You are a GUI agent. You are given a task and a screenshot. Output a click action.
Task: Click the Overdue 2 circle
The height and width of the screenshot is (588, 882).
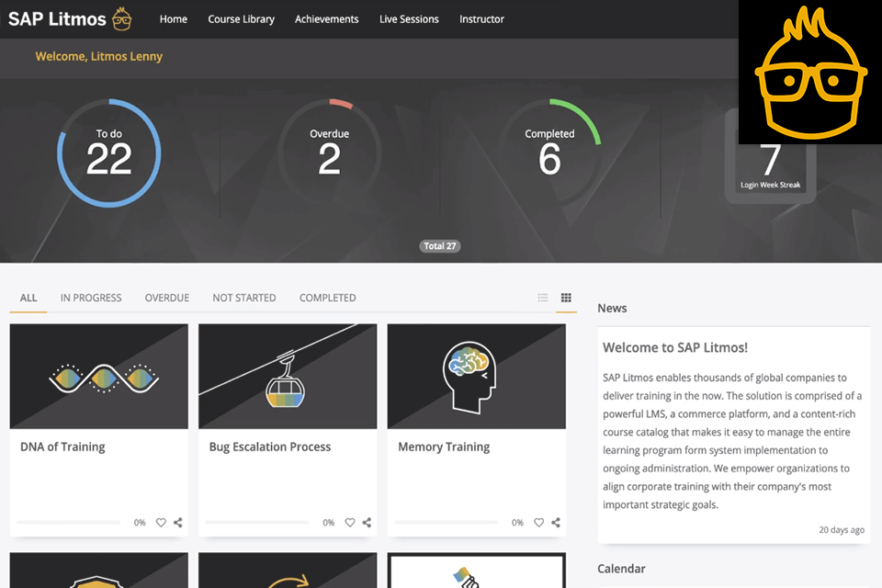(x=330, y=153)
